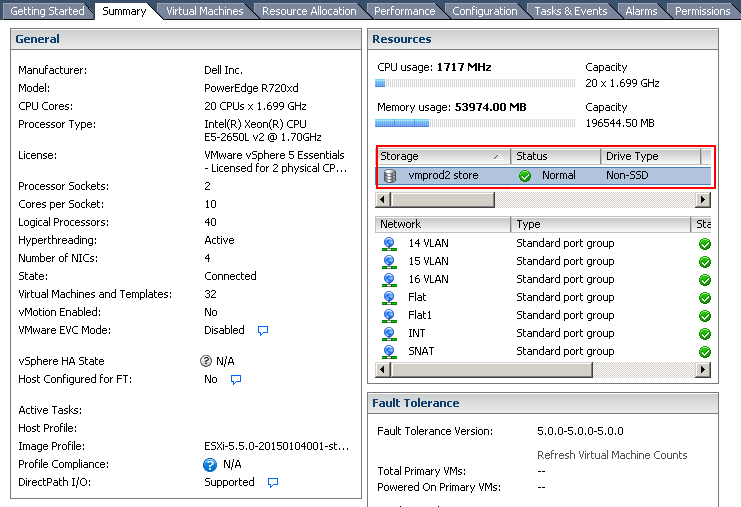Click 16 VLAN green status check
Screen dimensions: 741x507
(x=705, y=280)
